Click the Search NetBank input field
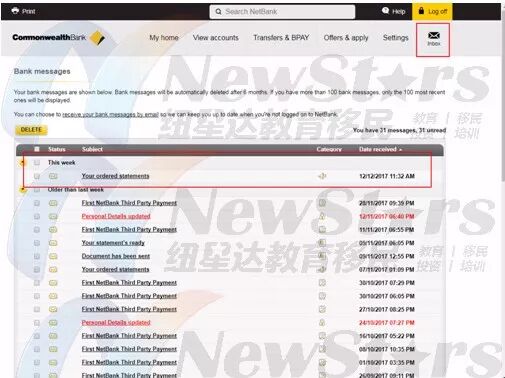Viewport: 505px width, 378px height. coord(282,12)
